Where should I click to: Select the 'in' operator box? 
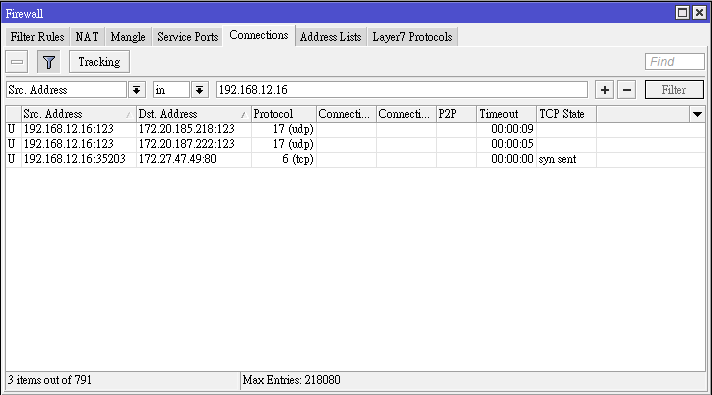point(171,90)
